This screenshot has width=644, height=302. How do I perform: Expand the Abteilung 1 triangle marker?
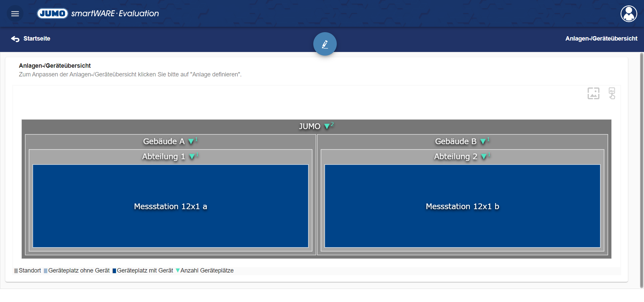coord(192,157)
